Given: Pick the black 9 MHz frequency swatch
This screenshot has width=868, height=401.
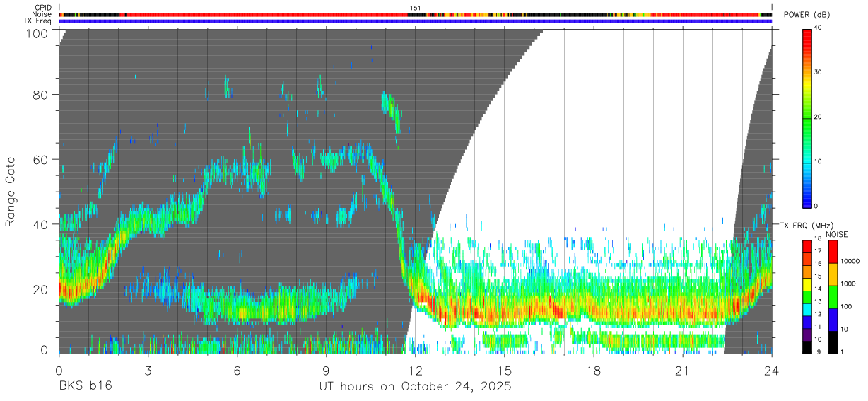Looking at the screenshot, I should (x=807, y=347).
